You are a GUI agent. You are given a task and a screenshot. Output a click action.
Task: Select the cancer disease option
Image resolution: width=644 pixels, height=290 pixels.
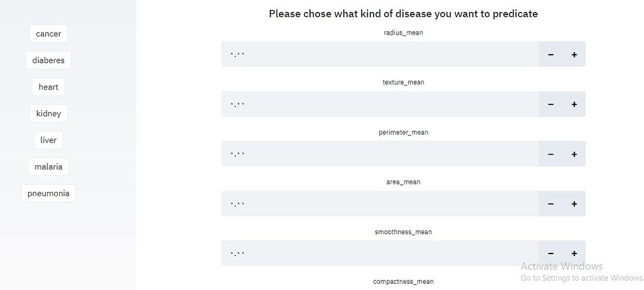pos(48,34)
